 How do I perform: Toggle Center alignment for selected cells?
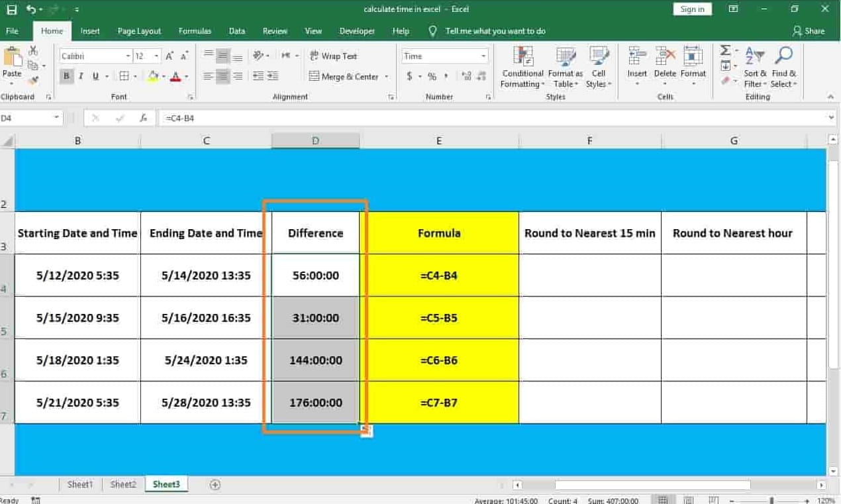point(223,76)
